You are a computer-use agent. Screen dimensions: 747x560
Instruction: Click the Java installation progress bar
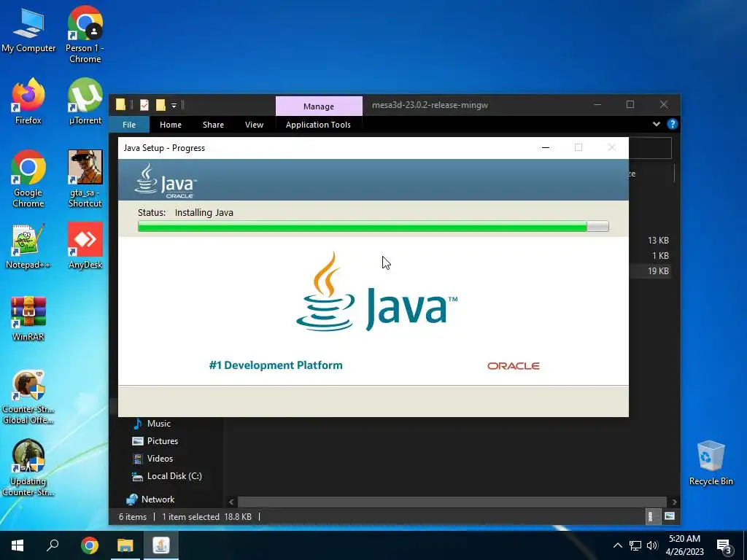pos(373,226)
